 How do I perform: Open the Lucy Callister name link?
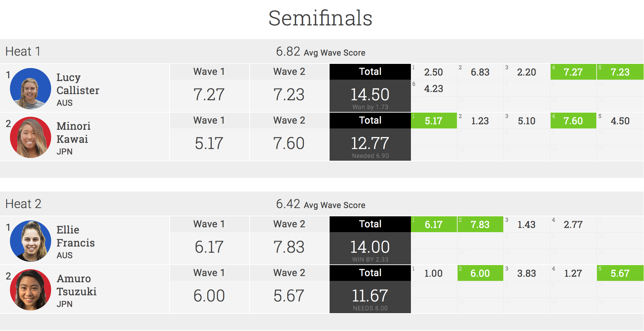tap(78, 84)
